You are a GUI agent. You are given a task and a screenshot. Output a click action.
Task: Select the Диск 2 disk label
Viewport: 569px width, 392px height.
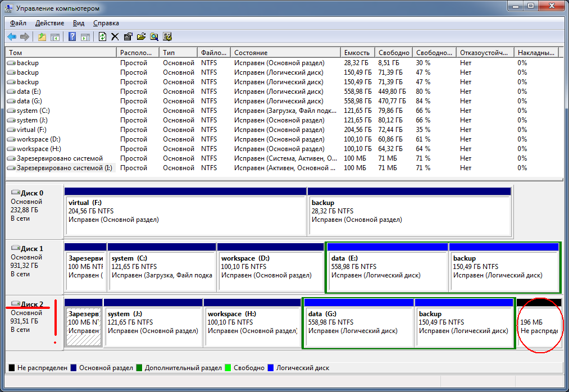31,304
